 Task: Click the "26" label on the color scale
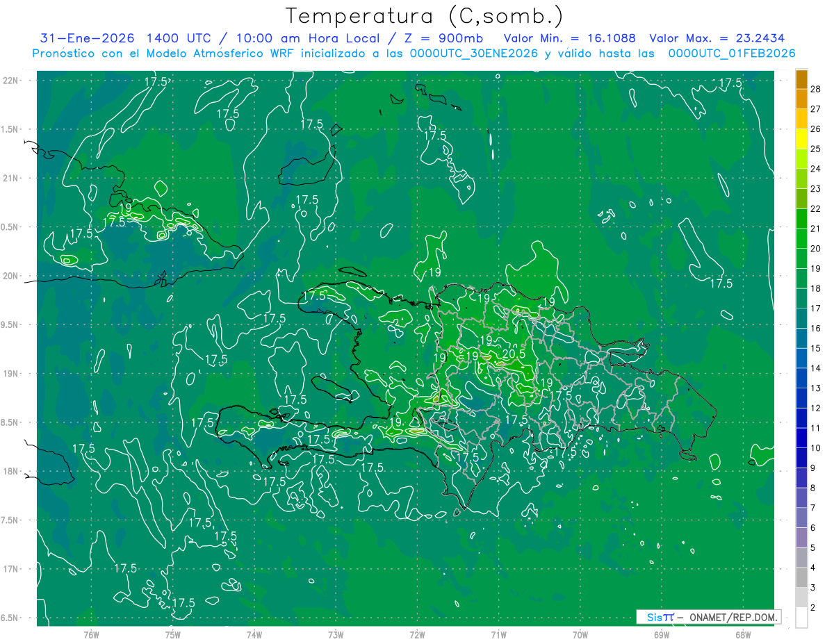click(816, 129)
